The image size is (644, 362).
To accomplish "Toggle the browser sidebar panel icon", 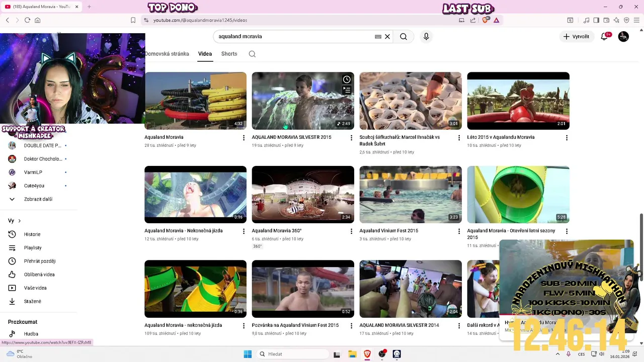I will coord(596,20).
